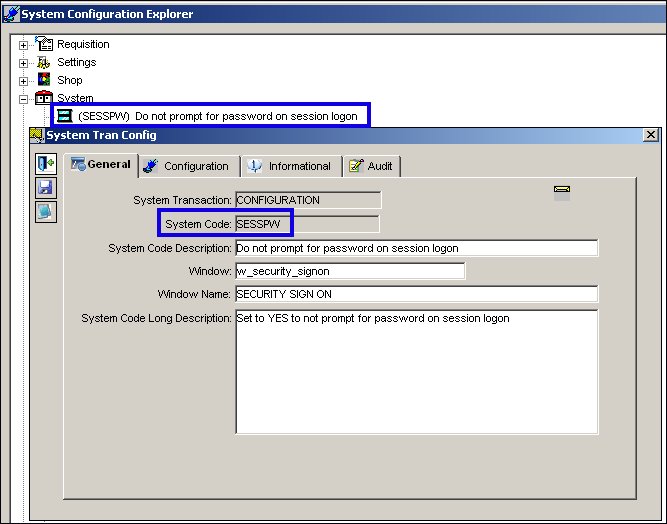Click the System Code Long Description text area
The image size is (667, 524).
click(416, 372)
